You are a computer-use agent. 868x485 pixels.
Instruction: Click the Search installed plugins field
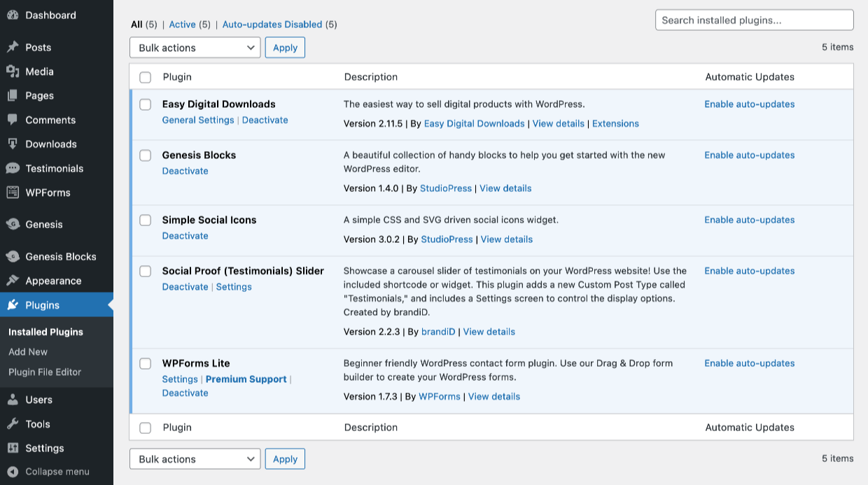coord(755,20)
